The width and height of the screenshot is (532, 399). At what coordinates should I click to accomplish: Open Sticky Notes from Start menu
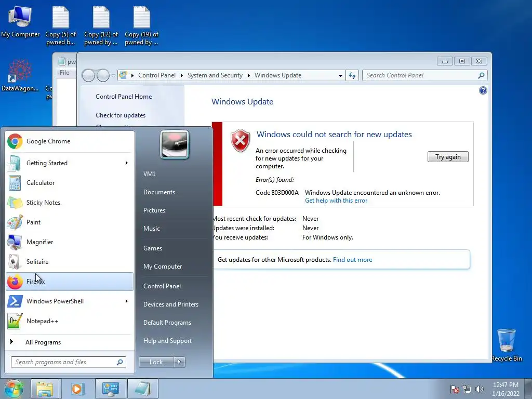70,202
